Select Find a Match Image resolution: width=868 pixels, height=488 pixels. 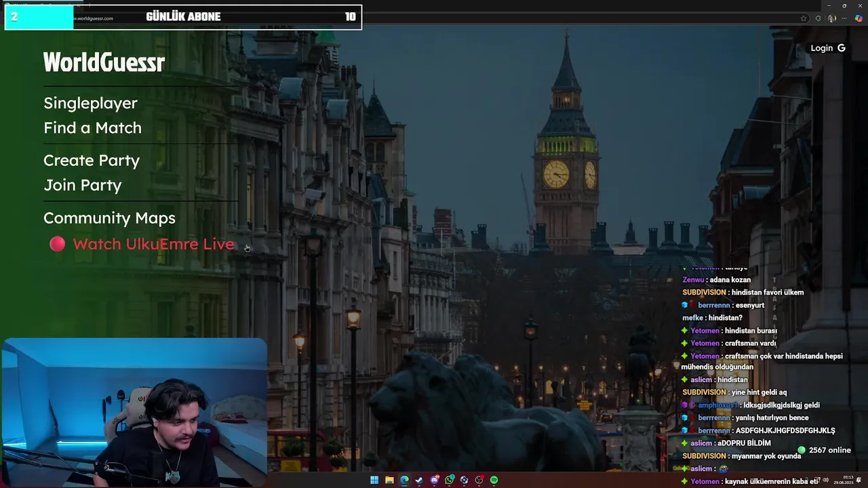click(92, 128)
